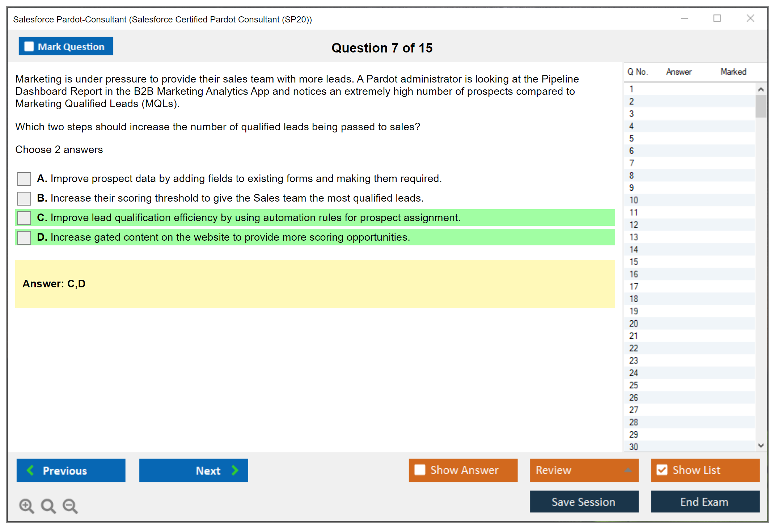Viewport: 778px width, 532px height.
Task: Maximize the exam window
Action: pyautogui.click(x=717, y=18)
